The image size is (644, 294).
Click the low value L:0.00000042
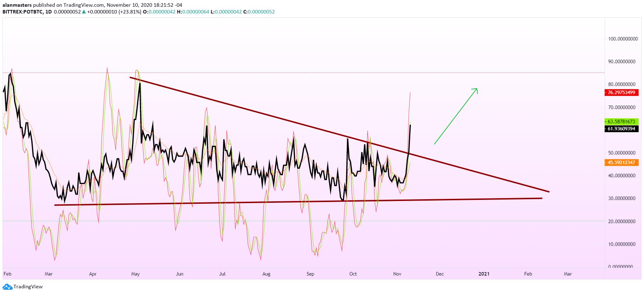pyautogui.click(x=226, y=12)
